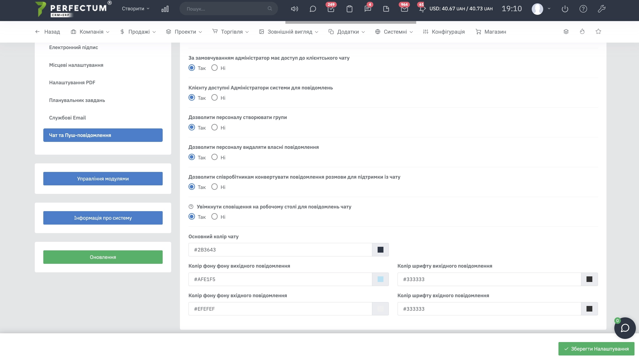639x364 pixels.
Task: Click the USD exchange rate display
Action: pos(461,9)
